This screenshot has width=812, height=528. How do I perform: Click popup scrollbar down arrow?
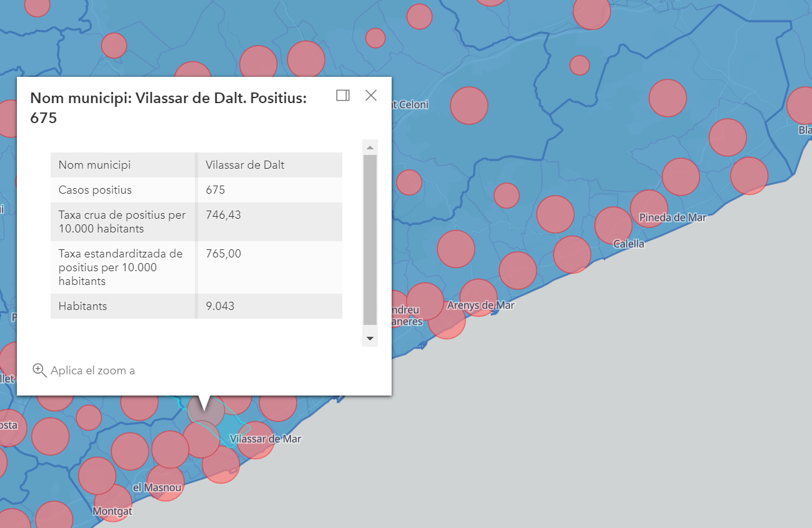(370, 339)
